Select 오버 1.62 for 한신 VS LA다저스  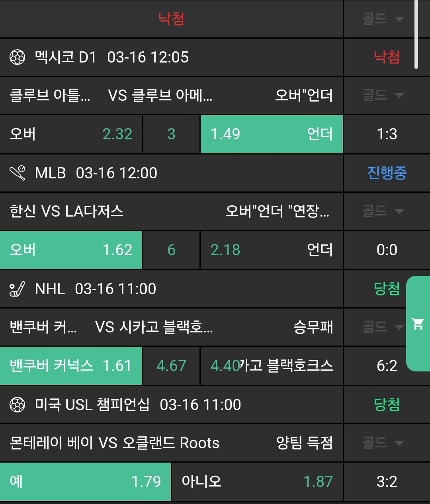pyautogui.click(x=71, y=250)
